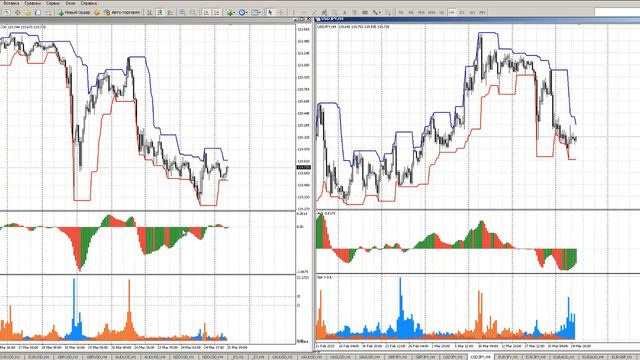Select the active H4 timeframe button
640x360 pixels.
point(451,13)
